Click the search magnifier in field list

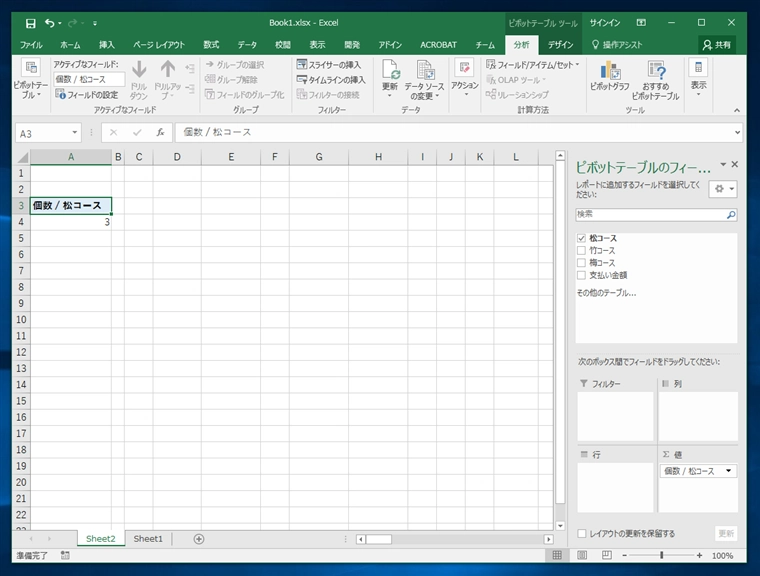pyautogui.click(x=731, y=215)
